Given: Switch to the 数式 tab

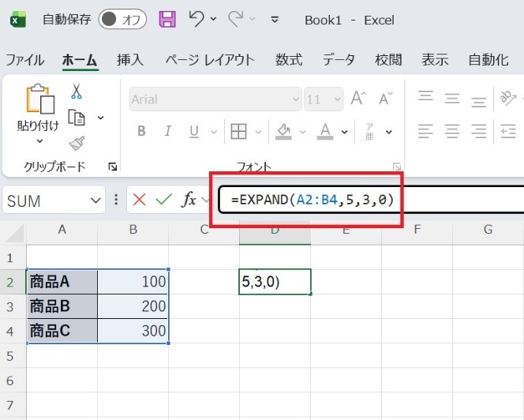Looking at the screenshot, I should [x=289, y=60].
